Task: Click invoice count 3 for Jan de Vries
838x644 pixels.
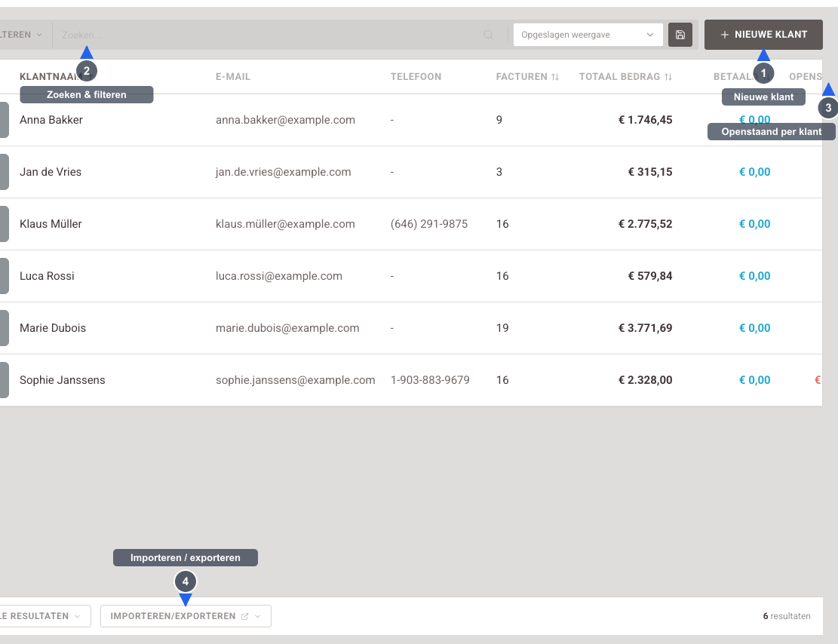Action: pyautogui.click(x=499, y=172)
